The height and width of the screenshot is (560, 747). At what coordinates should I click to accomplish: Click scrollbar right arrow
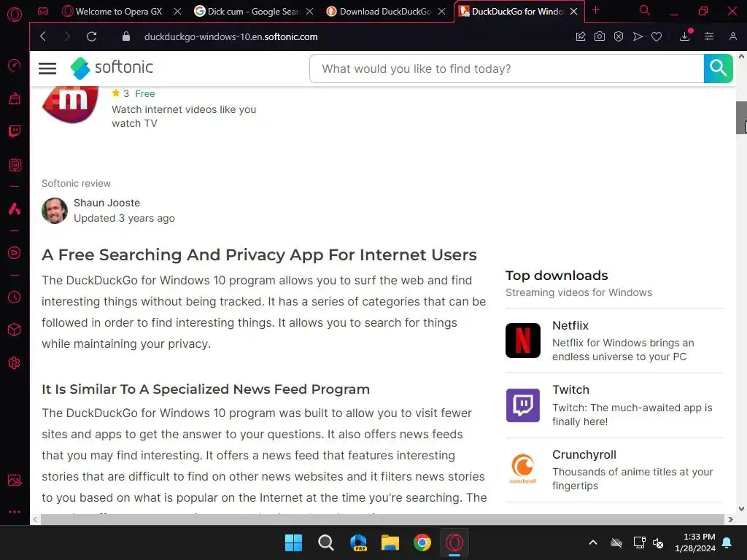(x=730, y=519)
